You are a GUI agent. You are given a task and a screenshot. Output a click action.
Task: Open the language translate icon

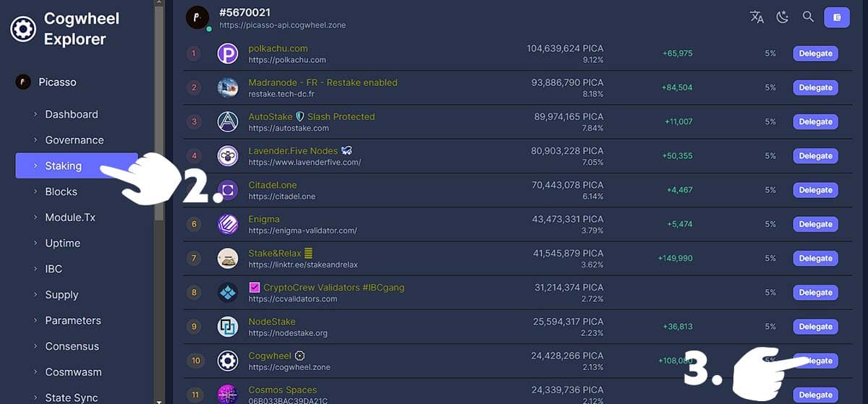point(757,17)
